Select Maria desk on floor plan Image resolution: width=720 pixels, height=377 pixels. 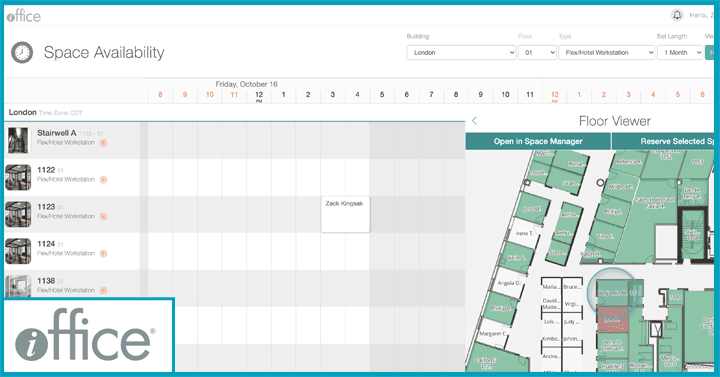point(551,287)
